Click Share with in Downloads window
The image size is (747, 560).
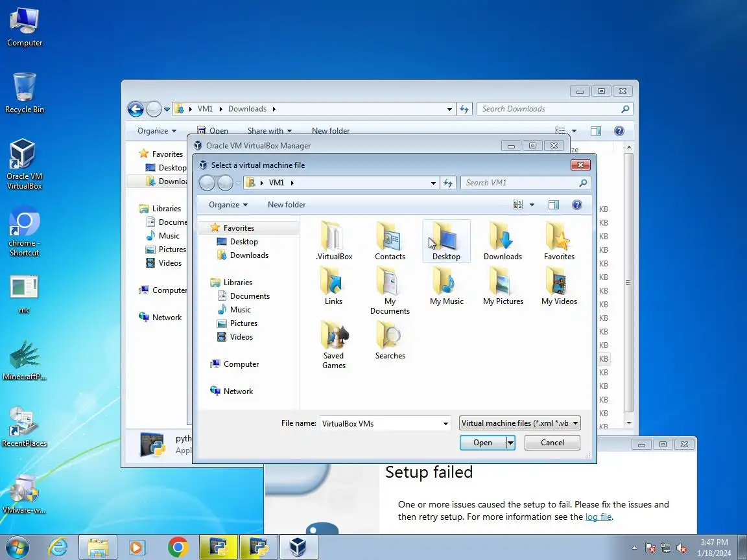[269, 131]
